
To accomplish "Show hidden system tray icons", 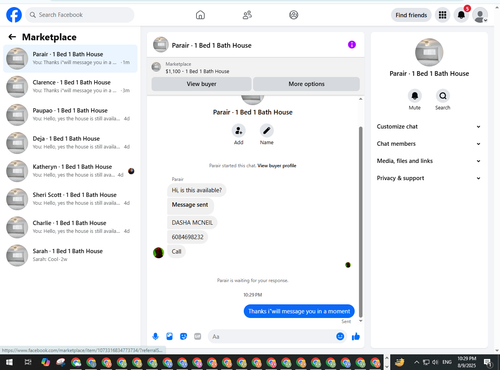I will 416,362.
